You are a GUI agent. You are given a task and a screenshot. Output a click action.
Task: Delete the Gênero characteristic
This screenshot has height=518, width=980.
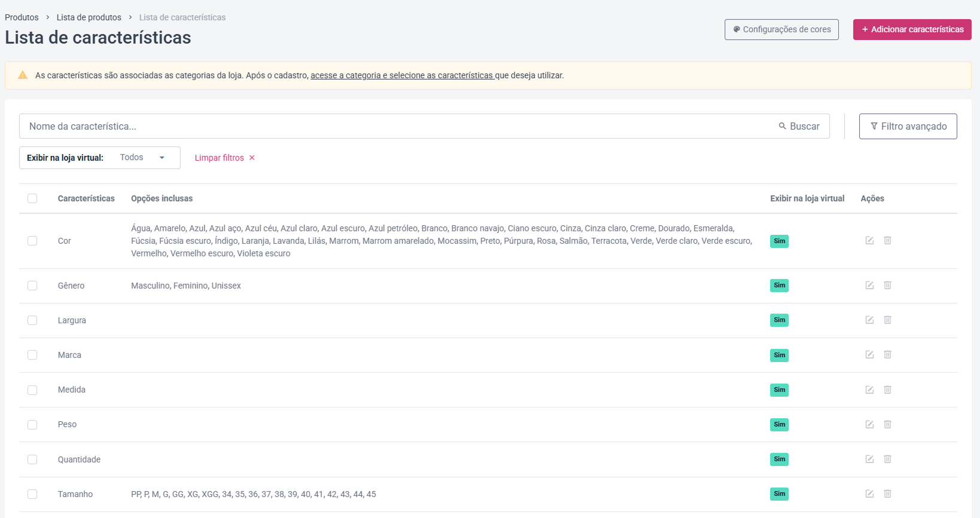[887, 285]
